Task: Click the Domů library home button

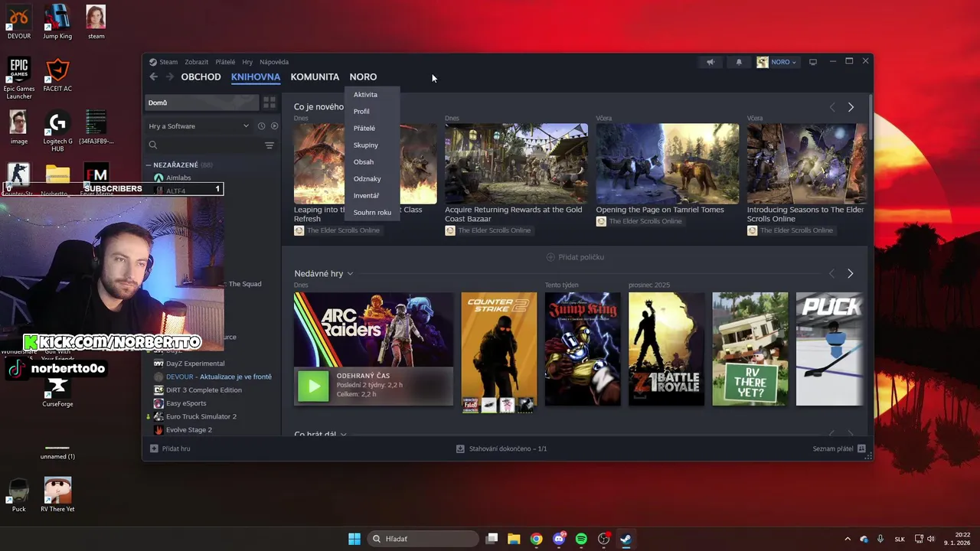Action: click(x=202, y=103)
